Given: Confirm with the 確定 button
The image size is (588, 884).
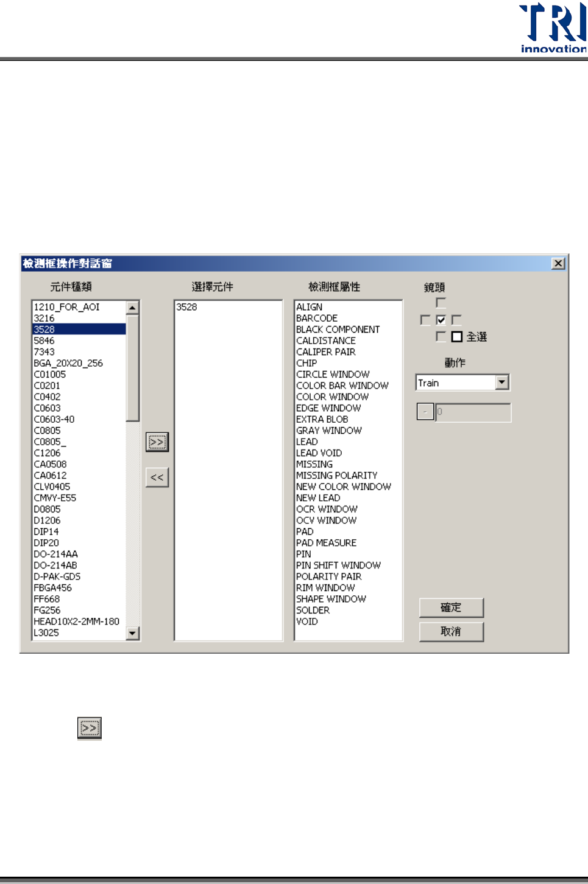Looking at the screenshot, I should 452,607.
